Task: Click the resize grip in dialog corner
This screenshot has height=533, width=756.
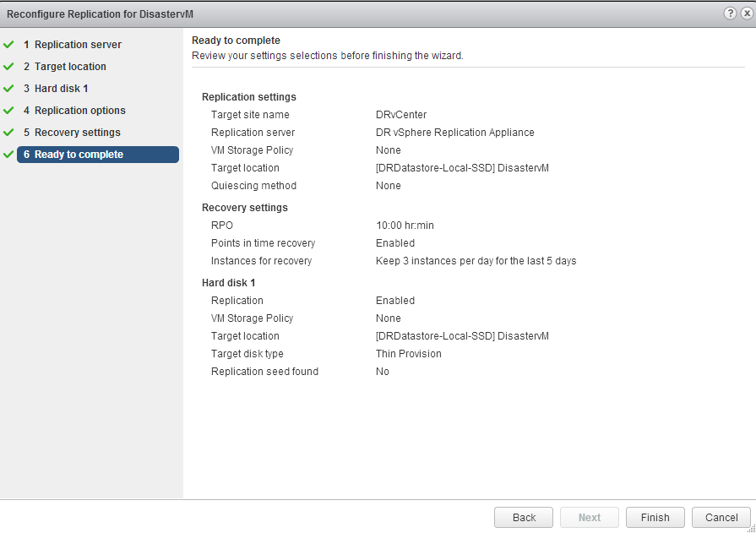Action: coord(751,528)
